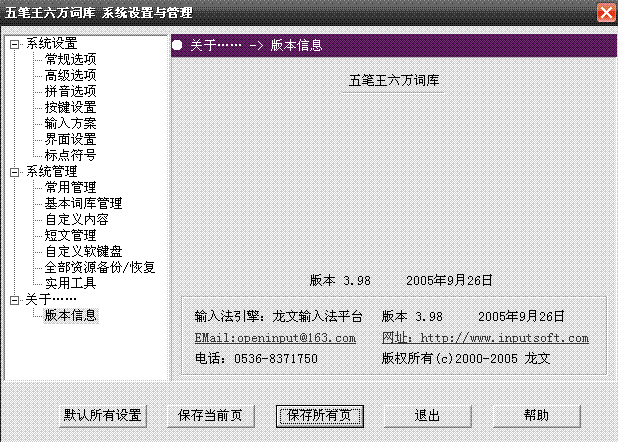
Task: Click the 系统管理 root label
Action: (52, 172)
